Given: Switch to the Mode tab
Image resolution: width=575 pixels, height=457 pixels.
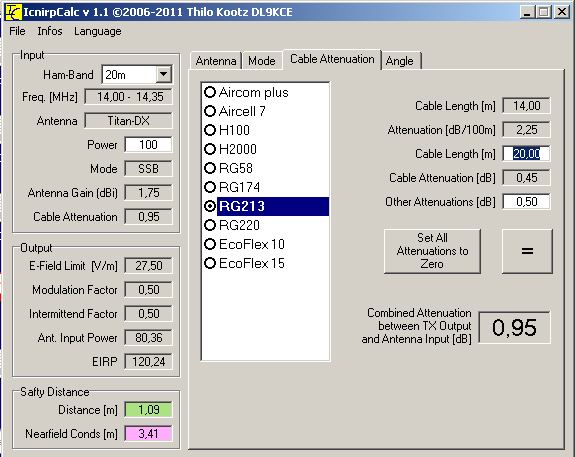Looking at the screenshot, I should coord(261,61).
